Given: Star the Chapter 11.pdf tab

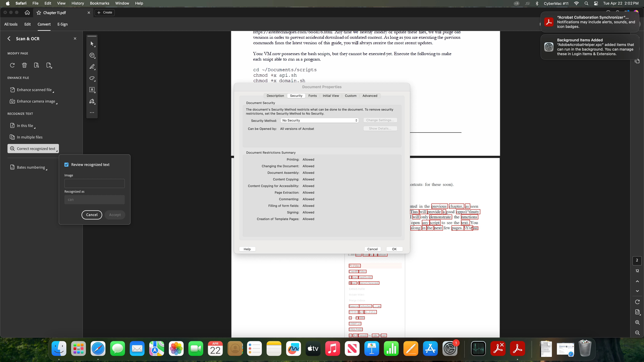Looking at the screenshot, I should [39, 13].
